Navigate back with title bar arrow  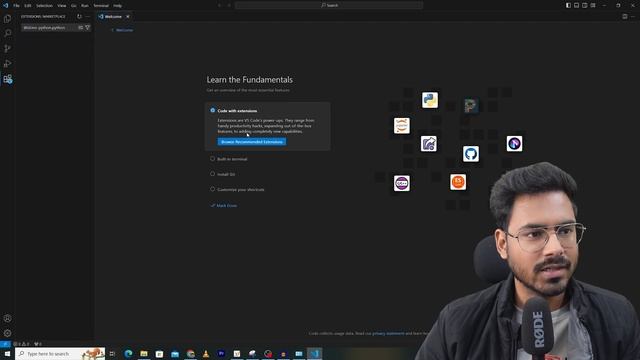tap(219, 5)
